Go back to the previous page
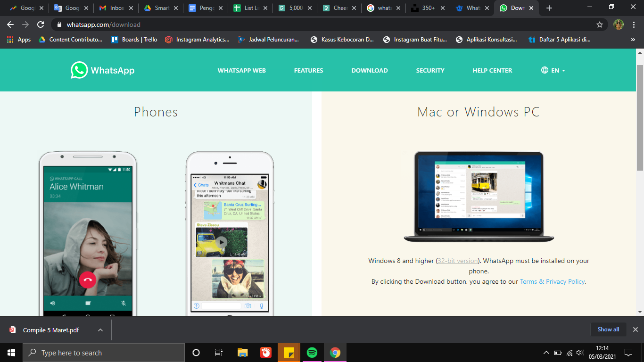This screenshot has width=644, height=362. [10, 25]
